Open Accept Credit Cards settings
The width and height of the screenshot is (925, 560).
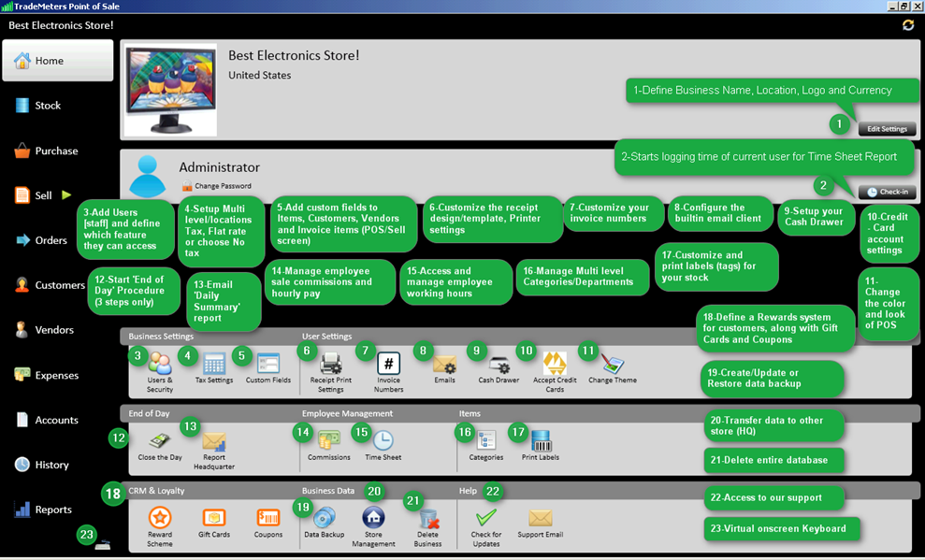tap(555, 365)
